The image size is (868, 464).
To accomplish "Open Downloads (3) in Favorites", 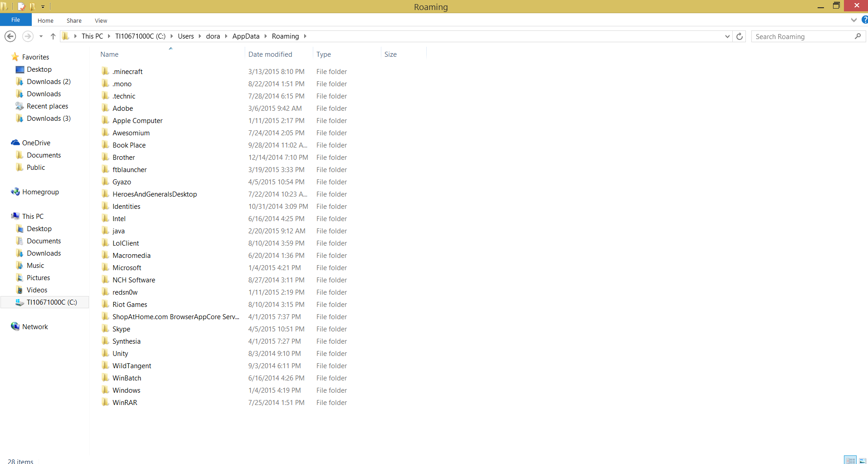I will click(49, 118).
